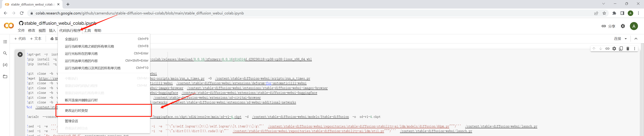This screenshot has height=136, width=644.
Task: Click the Chrome profile avatar
Action: (x=631, y=13)
